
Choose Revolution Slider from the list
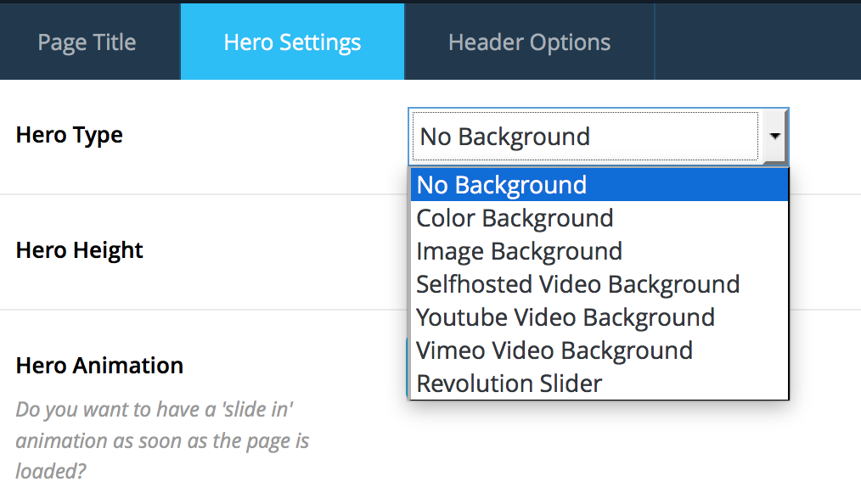pos(599,384)
